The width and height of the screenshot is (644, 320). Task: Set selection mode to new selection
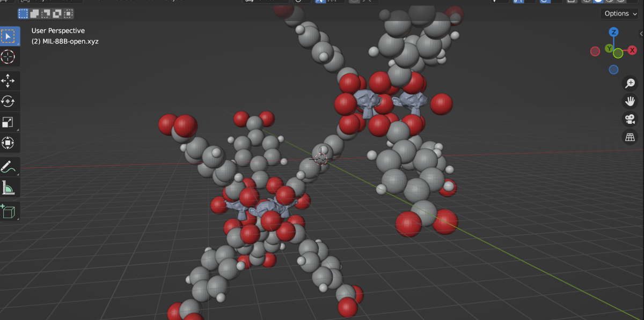point(24,13)
